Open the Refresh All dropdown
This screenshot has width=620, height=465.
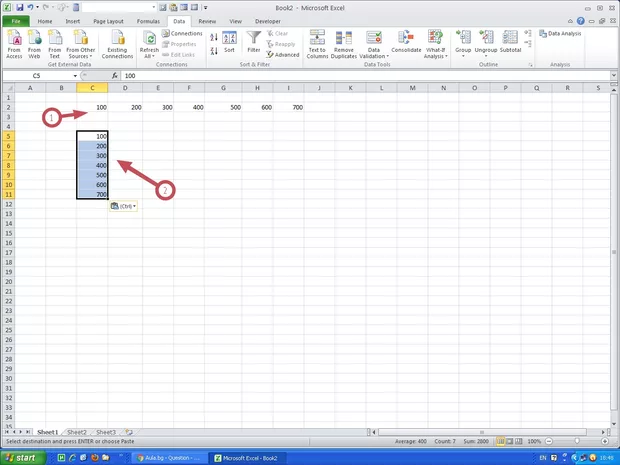[x=148, y=44]
